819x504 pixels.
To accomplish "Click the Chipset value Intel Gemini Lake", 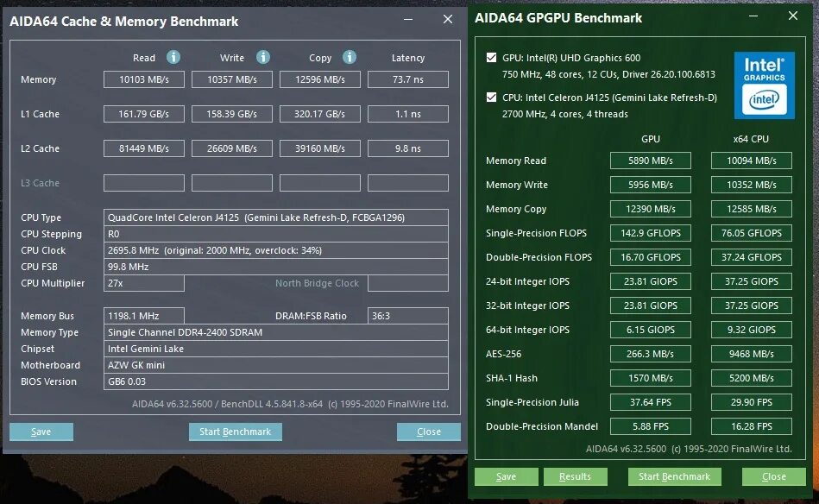I will tap(276, 349).
